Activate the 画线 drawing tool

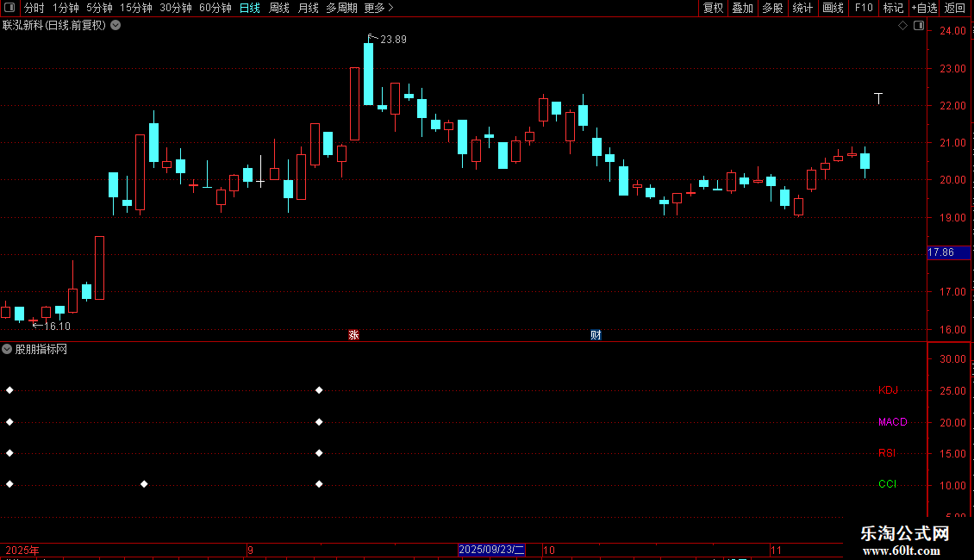pos(833,8)
